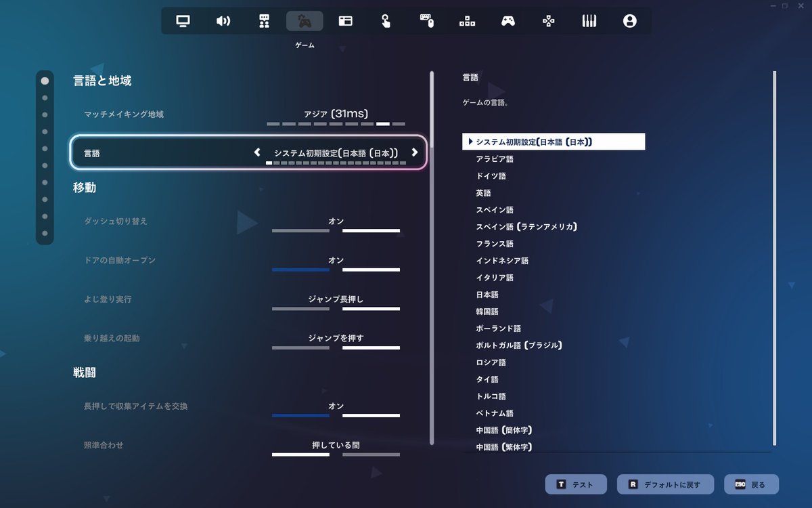Screen dimensions: 812x508
Task: Choose ドイツ語 from the language list
Action: 491,175
